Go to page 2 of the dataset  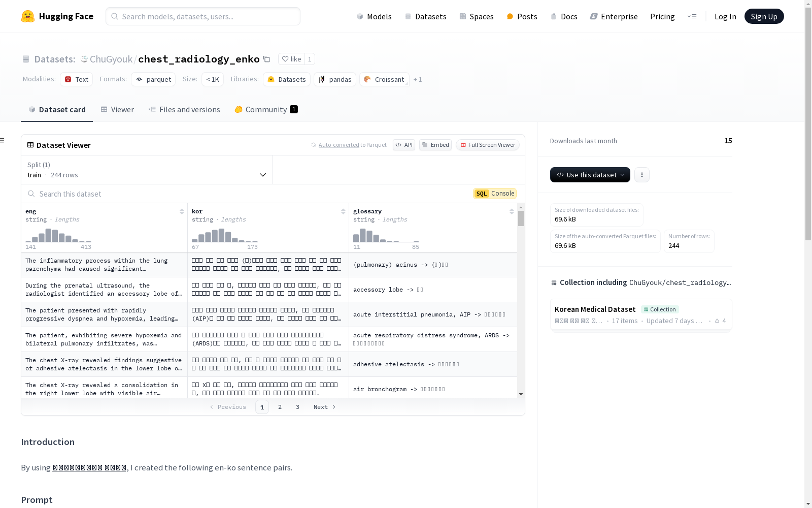point(280,407)
